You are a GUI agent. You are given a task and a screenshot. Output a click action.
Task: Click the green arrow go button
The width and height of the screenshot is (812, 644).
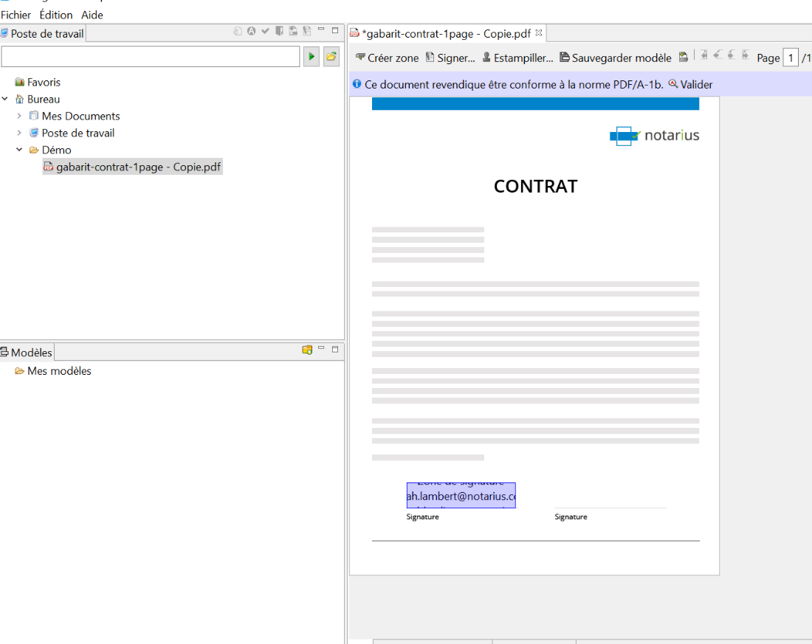pos(312,57)
